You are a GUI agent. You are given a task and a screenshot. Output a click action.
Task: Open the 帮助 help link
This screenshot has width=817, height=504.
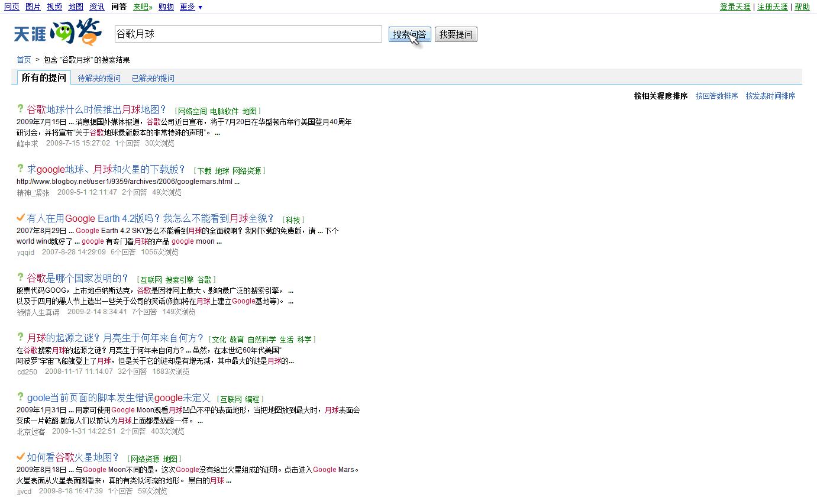click(802, 7)
